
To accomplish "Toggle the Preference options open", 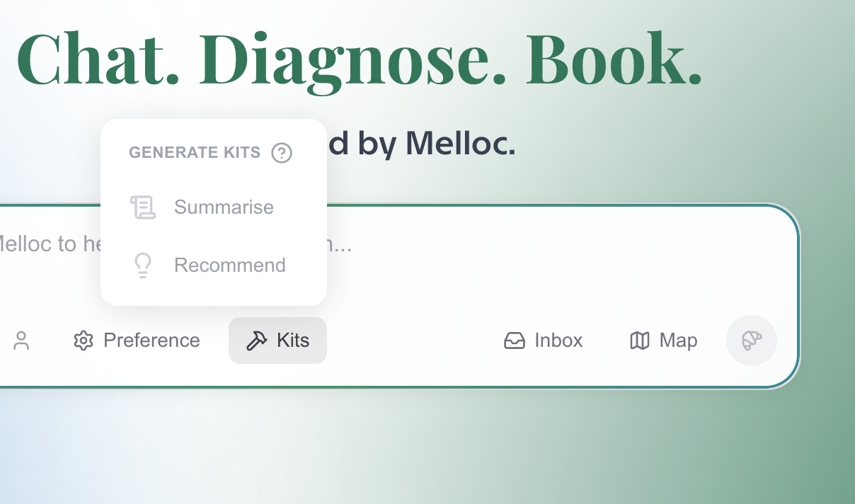I will point(136,340).
